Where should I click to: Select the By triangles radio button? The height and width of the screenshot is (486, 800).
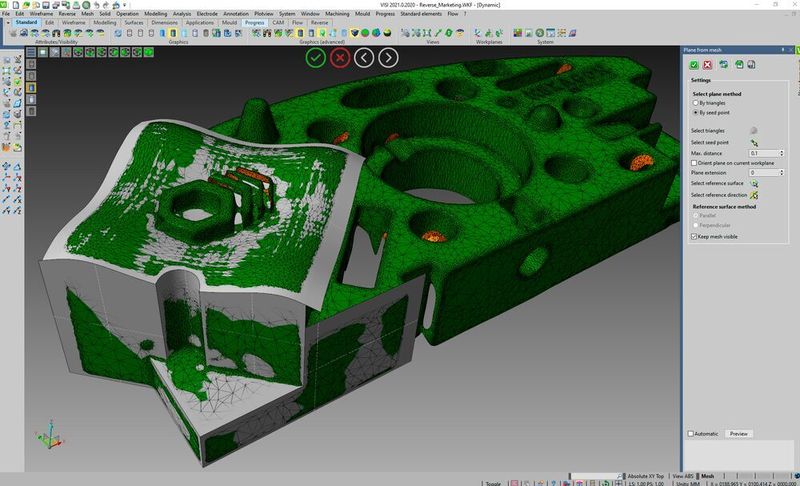[695, 103]
